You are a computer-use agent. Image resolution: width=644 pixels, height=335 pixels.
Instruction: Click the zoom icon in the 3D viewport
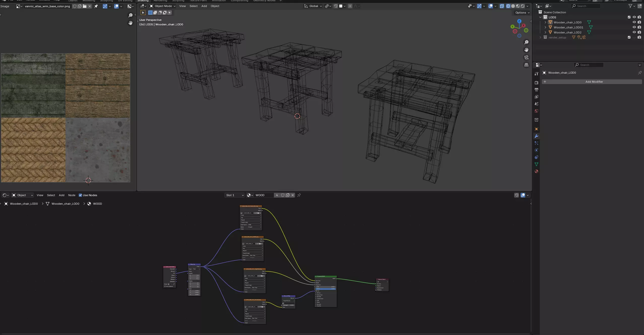pyautogui.click(x=526, y=42)
